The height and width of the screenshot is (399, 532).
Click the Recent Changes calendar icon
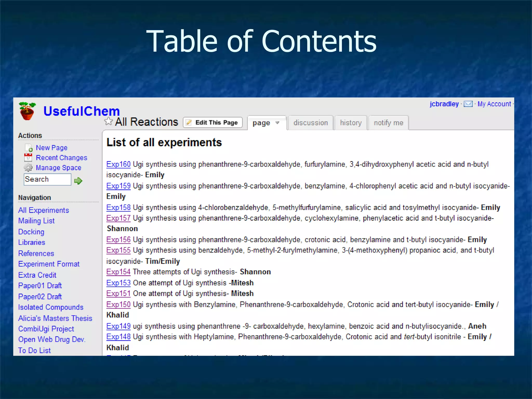(x=28, y=157)
